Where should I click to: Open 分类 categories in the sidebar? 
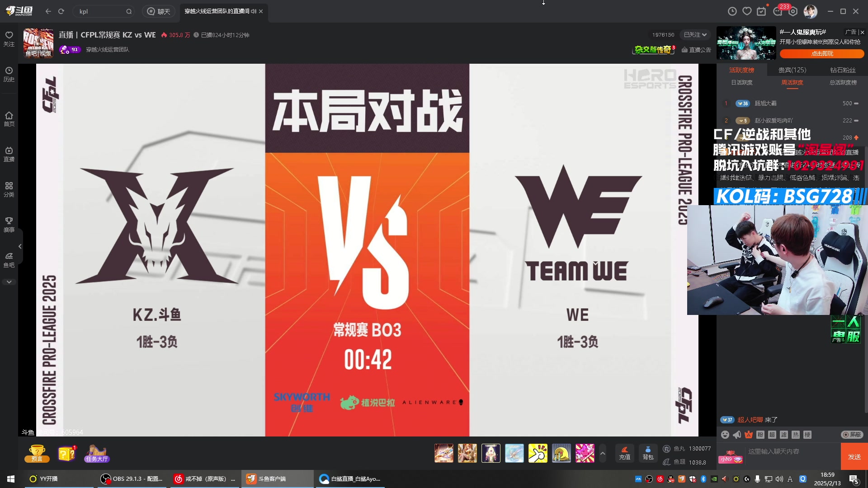point(9,189)
